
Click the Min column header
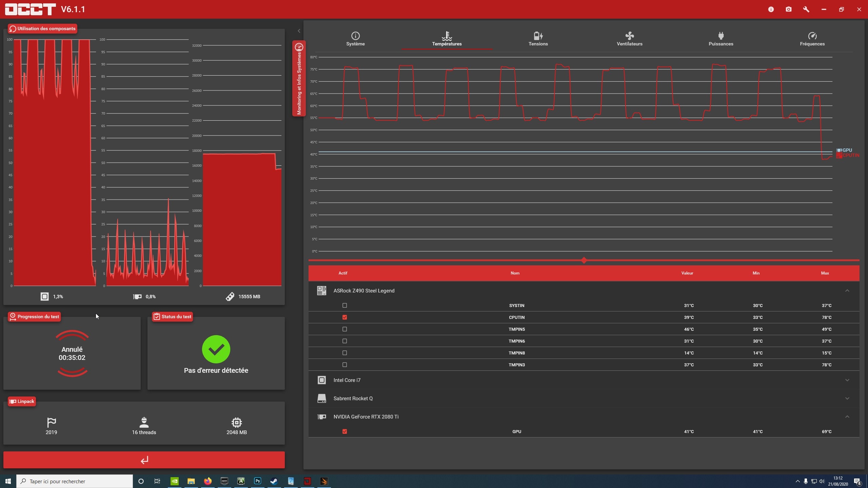756,273
